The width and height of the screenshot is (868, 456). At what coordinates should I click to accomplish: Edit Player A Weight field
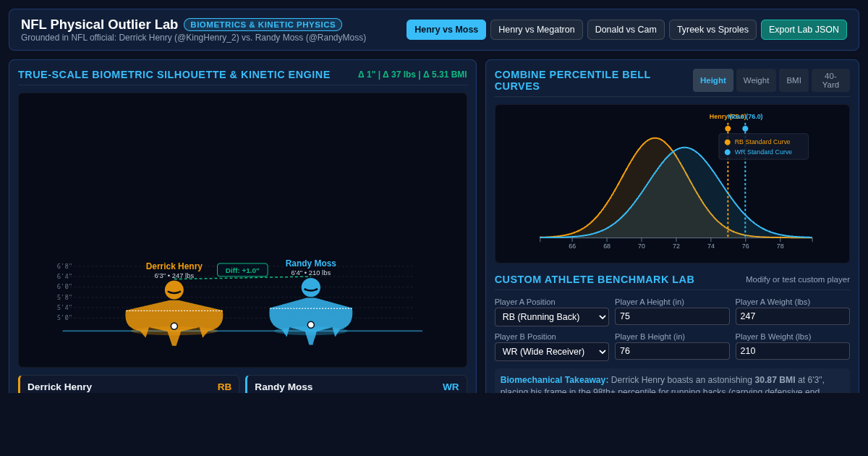point(793,316)
